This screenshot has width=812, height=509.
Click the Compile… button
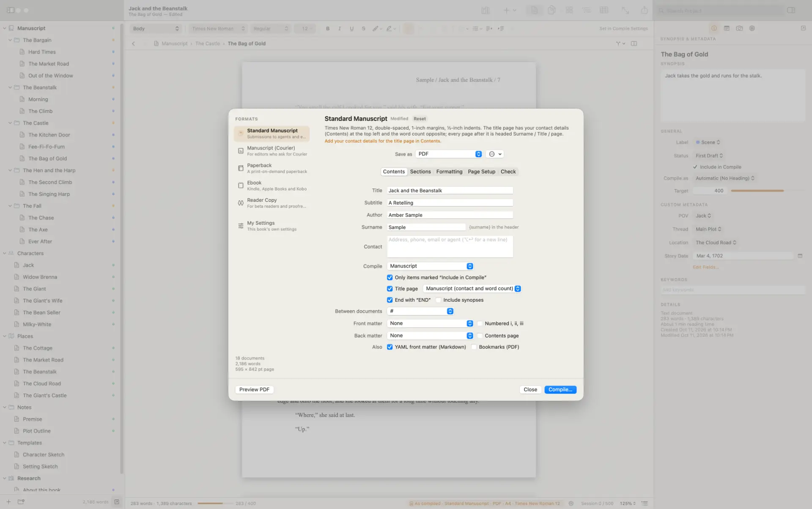click(x=560, y=389)
